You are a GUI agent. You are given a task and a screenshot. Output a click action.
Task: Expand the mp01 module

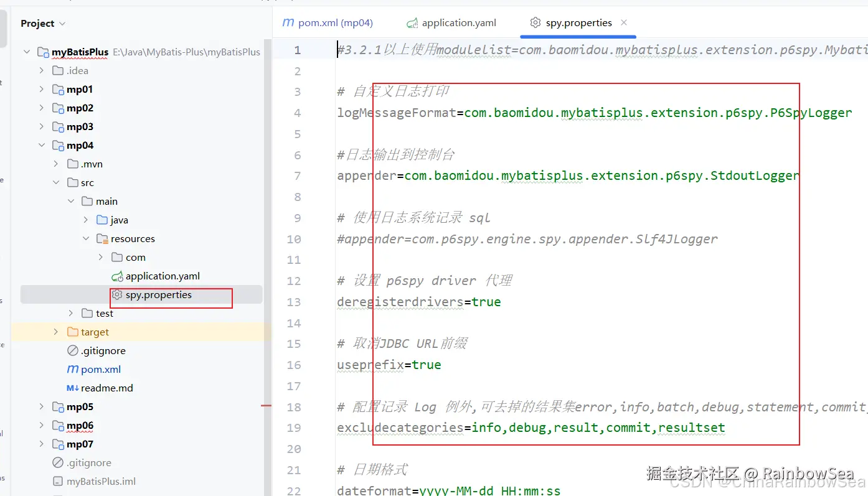coord(42,89)
